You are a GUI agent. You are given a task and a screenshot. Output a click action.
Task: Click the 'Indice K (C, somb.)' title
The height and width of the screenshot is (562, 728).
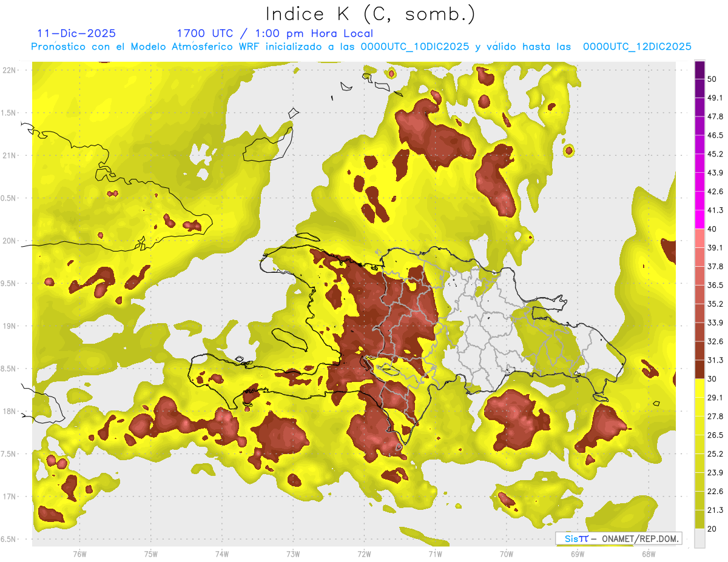click(371, 14)
